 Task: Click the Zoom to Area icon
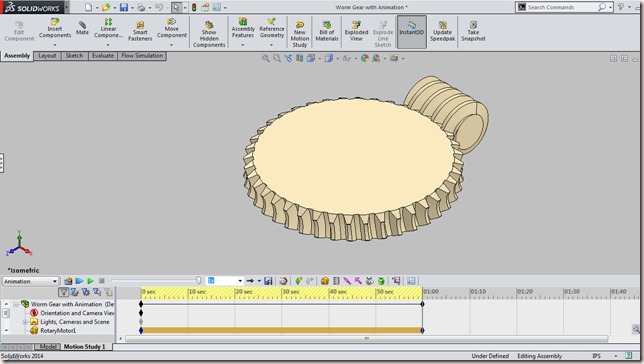[x=277, y=58]
